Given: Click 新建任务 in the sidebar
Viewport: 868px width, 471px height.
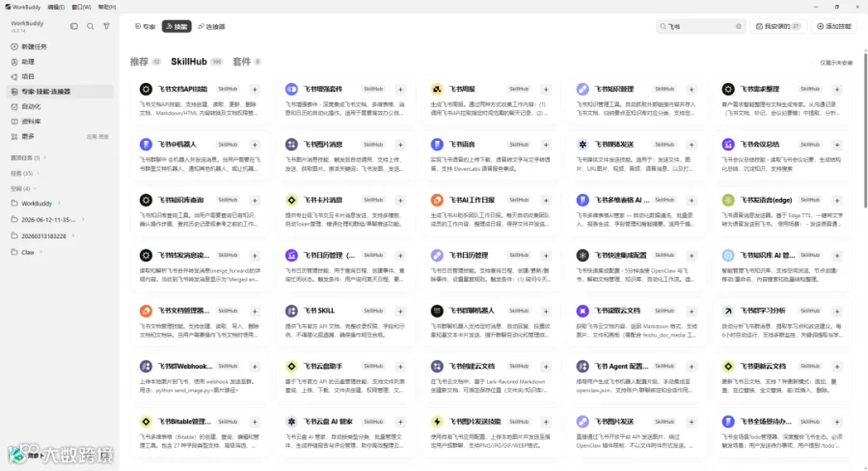Looking at the screenshot, I should 61,46.
